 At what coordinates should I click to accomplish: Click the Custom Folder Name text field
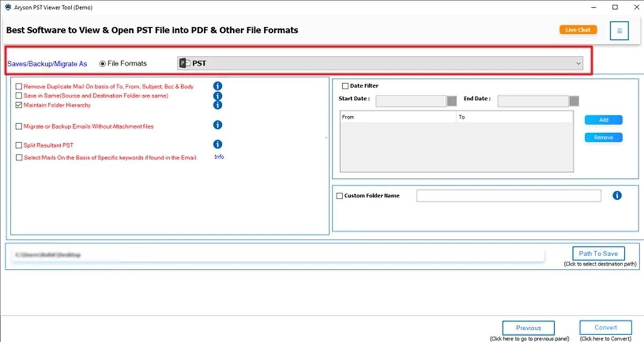(509, 196)
